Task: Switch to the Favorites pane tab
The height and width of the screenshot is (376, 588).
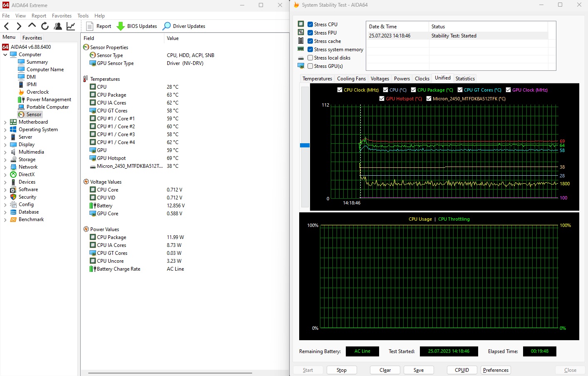Action: click(32, 38)
